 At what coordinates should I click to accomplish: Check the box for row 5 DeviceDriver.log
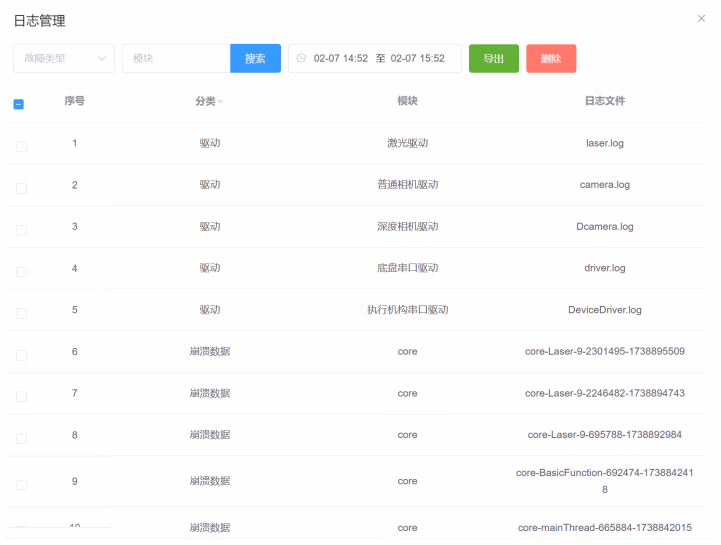(21, 313)
